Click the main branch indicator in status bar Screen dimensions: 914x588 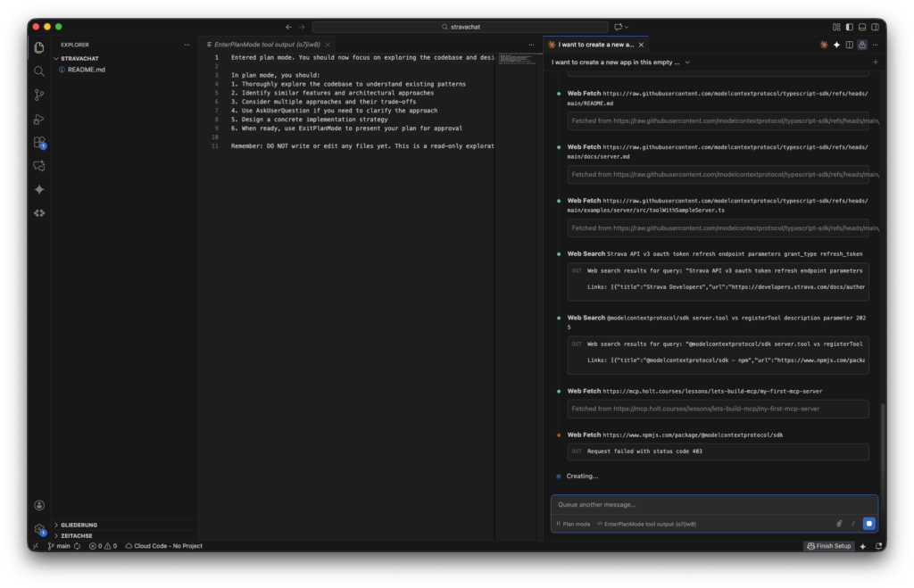[x=59, y=546]
